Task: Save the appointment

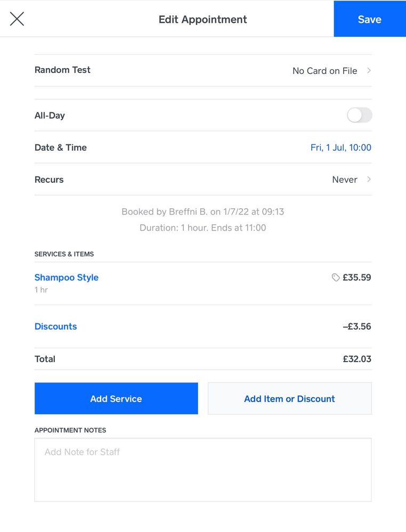Action: point(369,19)
